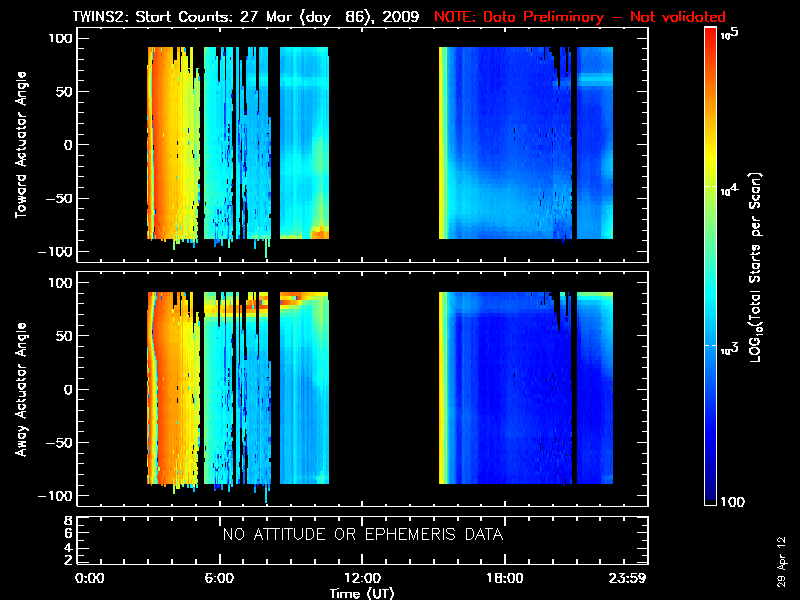Click the red 'Data Preliminary' note
This screenshot has width=800, height=600.
[580, 17]
